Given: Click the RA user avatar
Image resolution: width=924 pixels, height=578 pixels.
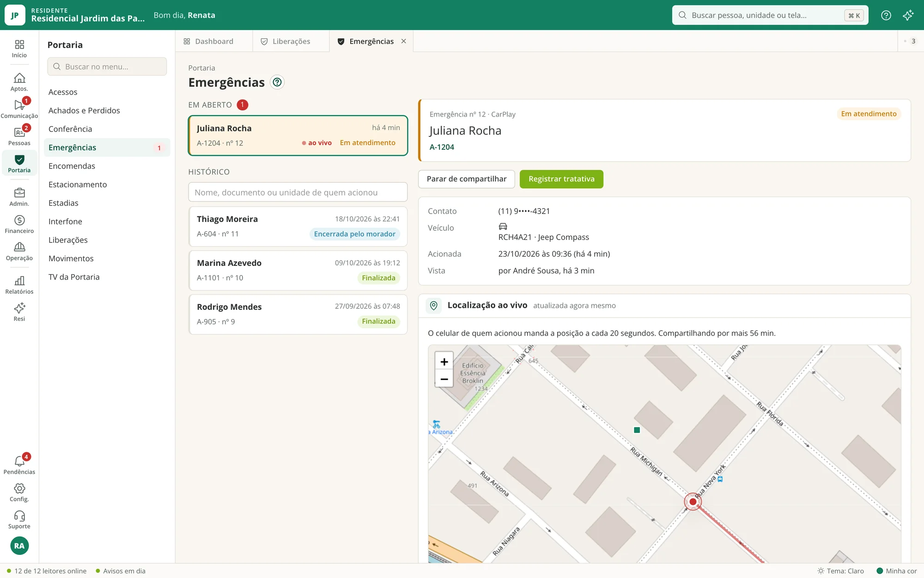Looking at the screenshot, I should (19, 546).
